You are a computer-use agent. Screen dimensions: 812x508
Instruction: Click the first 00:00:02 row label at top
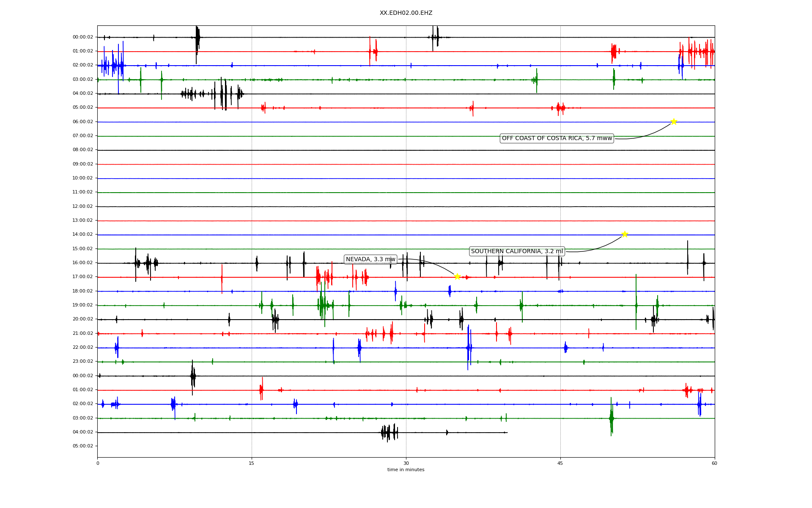83,37
